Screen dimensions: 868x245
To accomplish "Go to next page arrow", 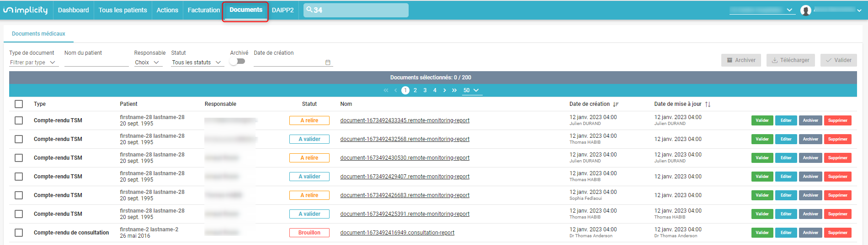I will 444,90.
